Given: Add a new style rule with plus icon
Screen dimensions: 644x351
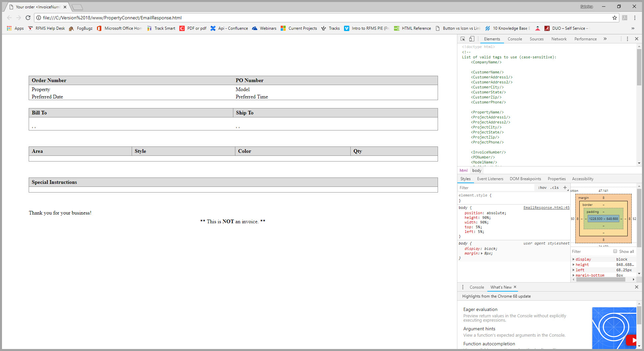Looking at the screenshot, I should [x=565, y=188].
